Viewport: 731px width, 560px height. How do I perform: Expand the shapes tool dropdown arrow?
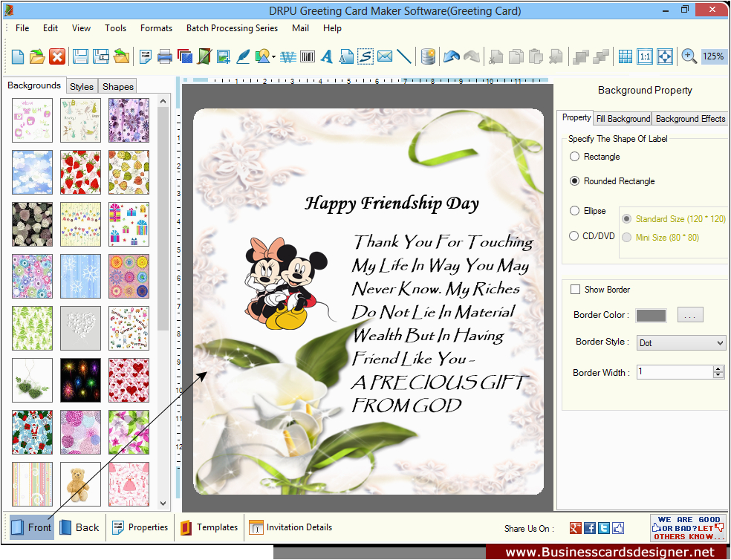pyautogui.click(x=274, y=57)
